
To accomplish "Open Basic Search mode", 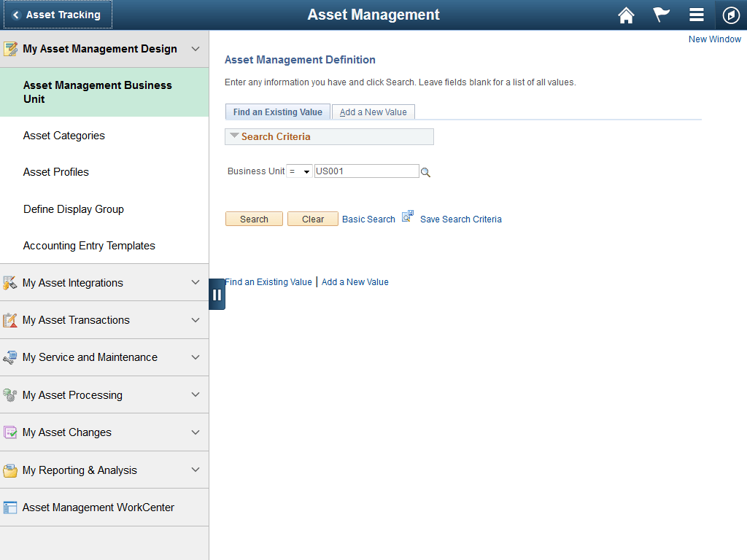I will [x=368, y=219].
